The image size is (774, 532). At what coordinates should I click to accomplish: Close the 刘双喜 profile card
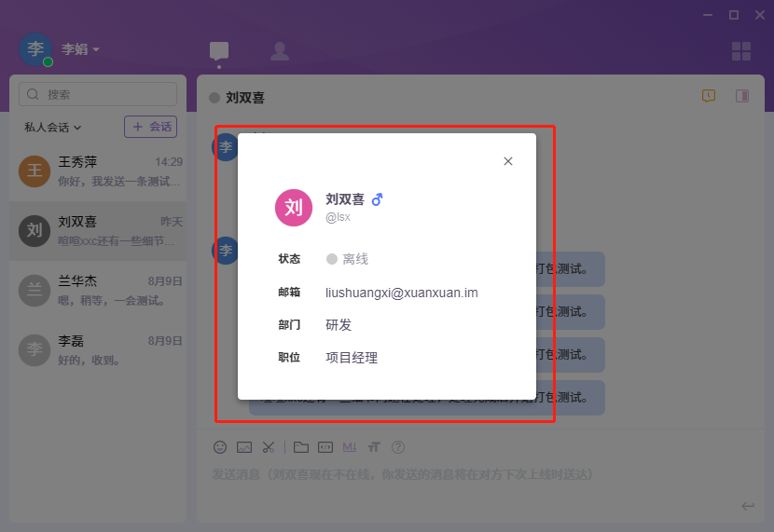pos(508,161)
